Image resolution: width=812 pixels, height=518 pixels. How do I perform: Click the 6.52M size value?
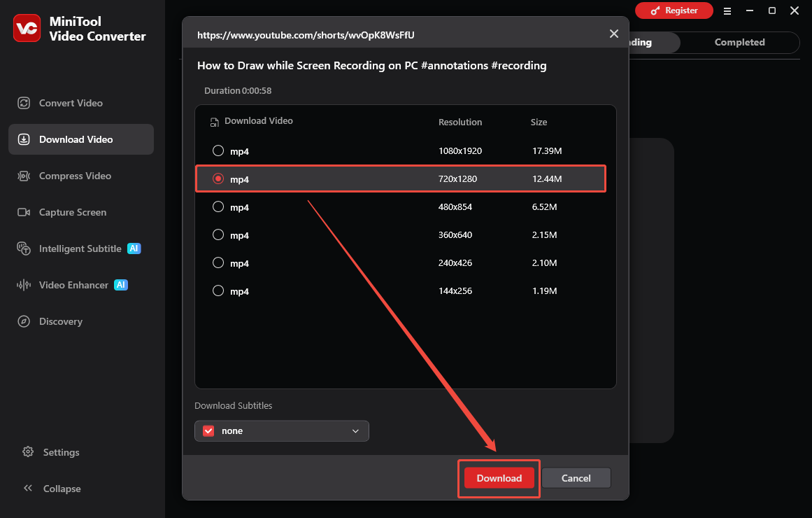coord(544,207)
